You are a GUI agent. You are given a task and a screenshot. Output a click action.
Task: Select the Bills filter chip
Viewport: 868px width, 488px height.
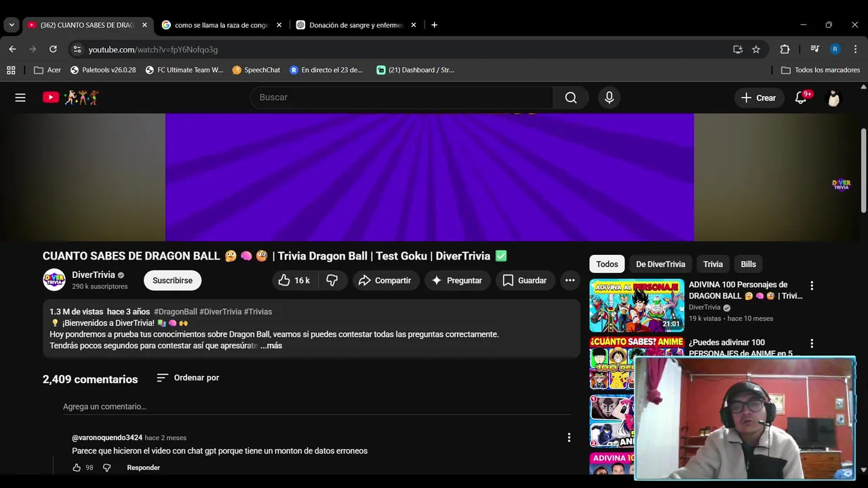click(748, 264)
